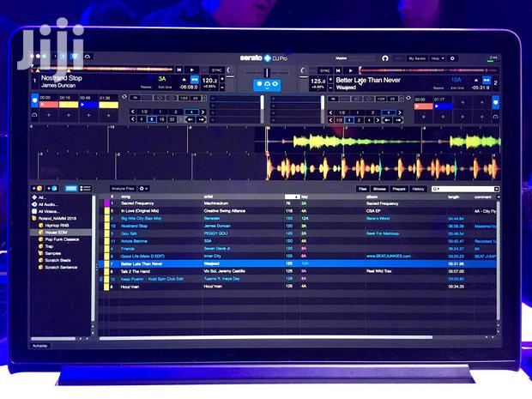Switch library to list view icon
The width and height of the screenshot is (532, 399).
click(x=85, y=188)
